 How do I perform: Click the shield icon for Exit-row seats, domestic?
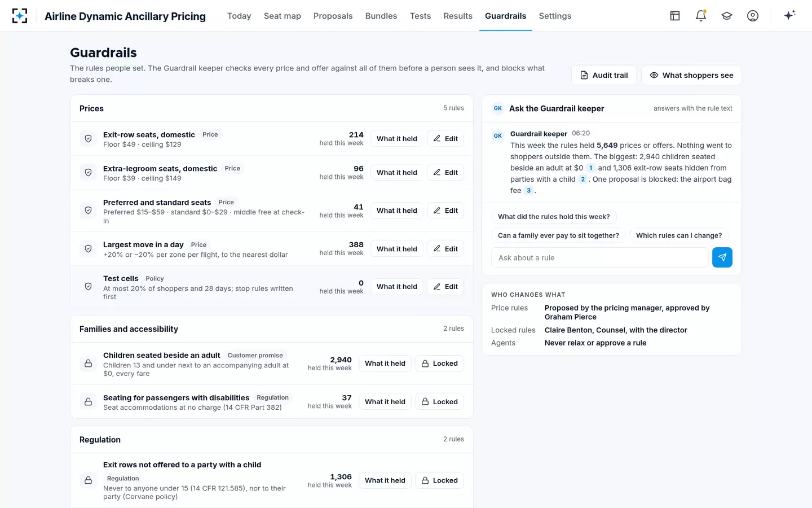pos(89,139)
